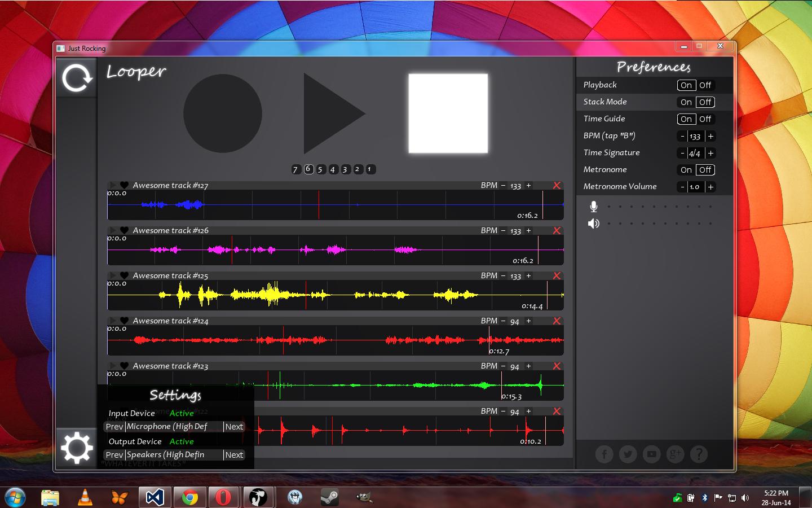Turn Stack Mode Off
Viewport: 812px width, 508px height.
705,102
